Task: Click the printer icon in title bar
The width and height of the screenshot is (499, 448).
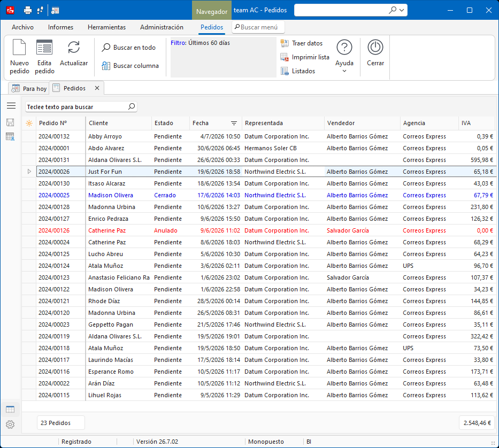Action: pyautogui.click(x=28, y=10)
